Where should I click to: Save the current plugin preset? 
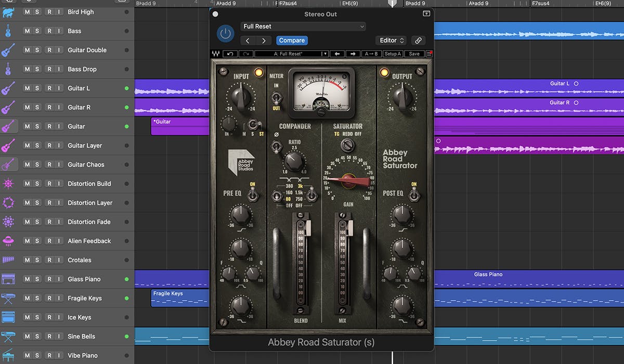pyautogui.click(x=414, y=54)
